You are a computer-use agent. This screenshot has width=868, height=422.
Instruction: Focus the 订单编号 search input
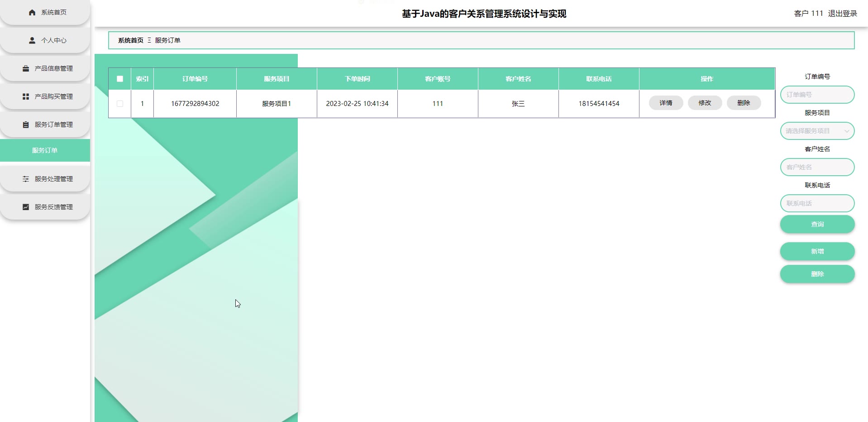click(817, 95)
